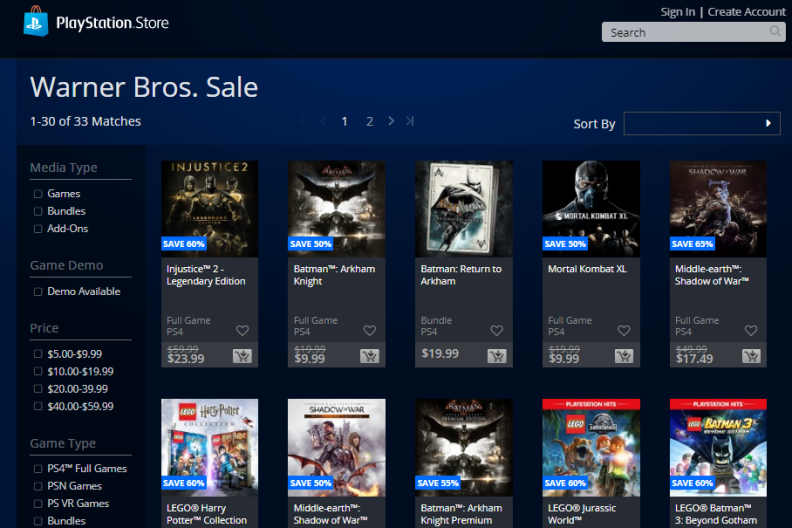792x528 pixels.
Task: Open the Create Account link
Action: pyautogui.click(x=747, y=12)
